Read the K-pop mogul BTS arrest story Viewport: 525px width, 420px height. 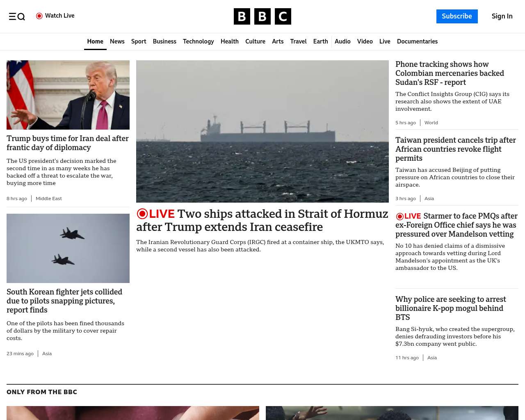tap(450, 308)
